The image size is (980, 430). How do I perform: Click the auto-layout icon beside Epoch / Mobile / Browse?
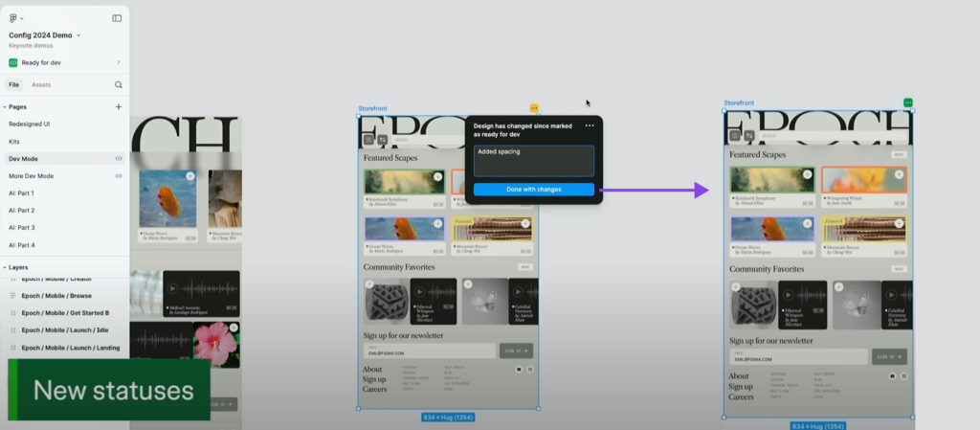pyautogui.click(x=13, y=296)
